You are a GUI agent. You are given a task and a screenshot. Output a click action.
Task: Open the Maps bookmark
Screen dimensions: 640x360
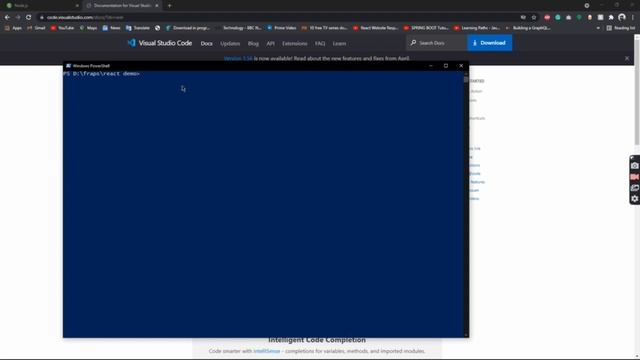pyautogui.click(x=88, y=28)
